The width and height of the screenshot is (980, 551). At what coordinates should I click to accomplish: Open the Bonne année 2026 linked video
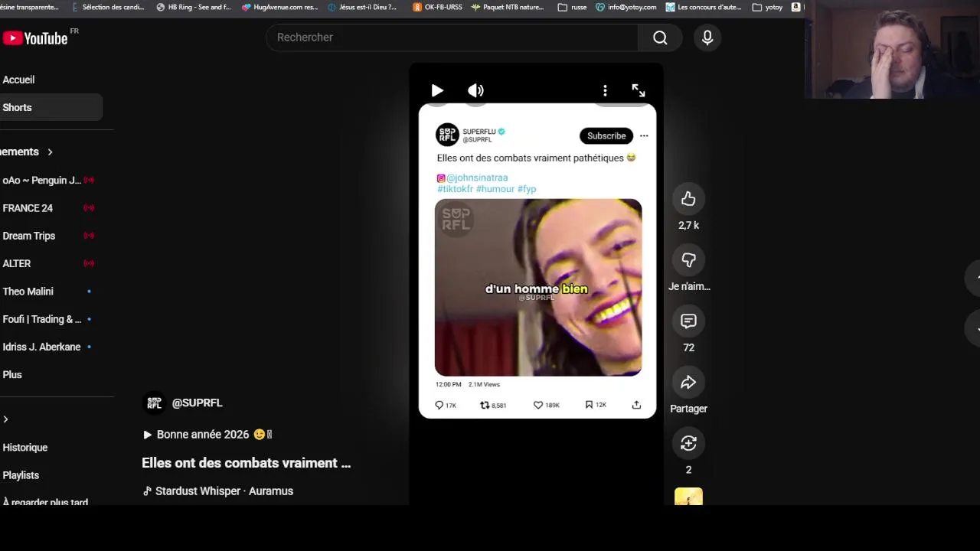point(207,434)
